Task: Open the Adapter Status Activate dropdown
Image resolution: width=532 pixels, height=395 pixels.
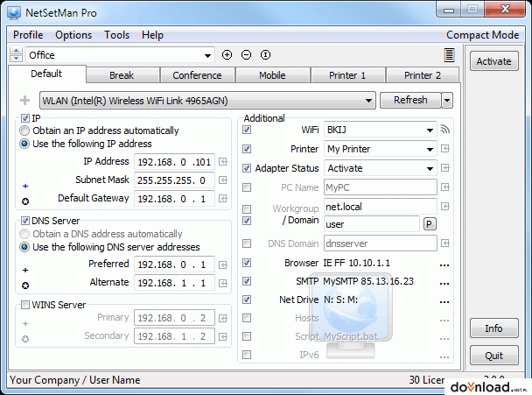Action: coord(381,168)
